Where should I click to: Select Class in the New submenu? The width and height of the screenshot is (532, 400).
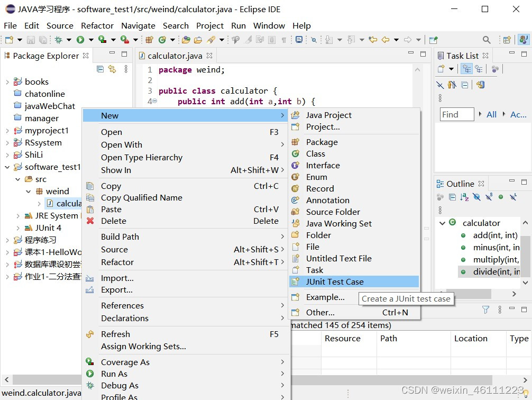[x=354, y=154]
